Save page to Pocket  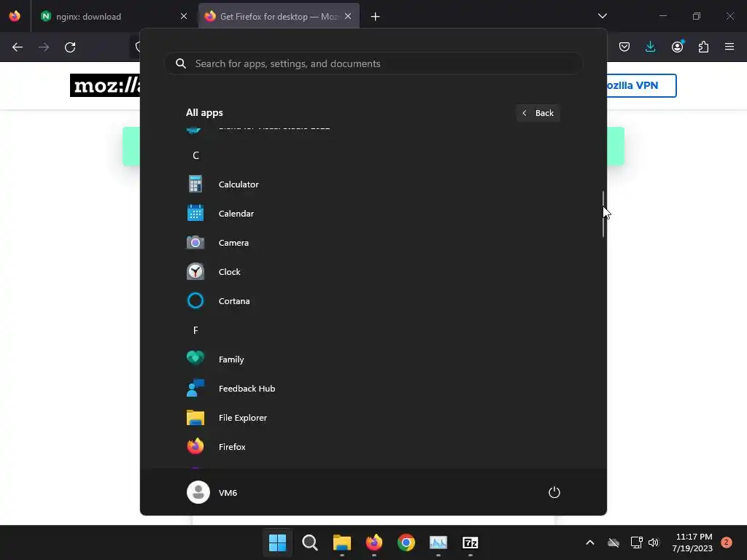point(624,47)
